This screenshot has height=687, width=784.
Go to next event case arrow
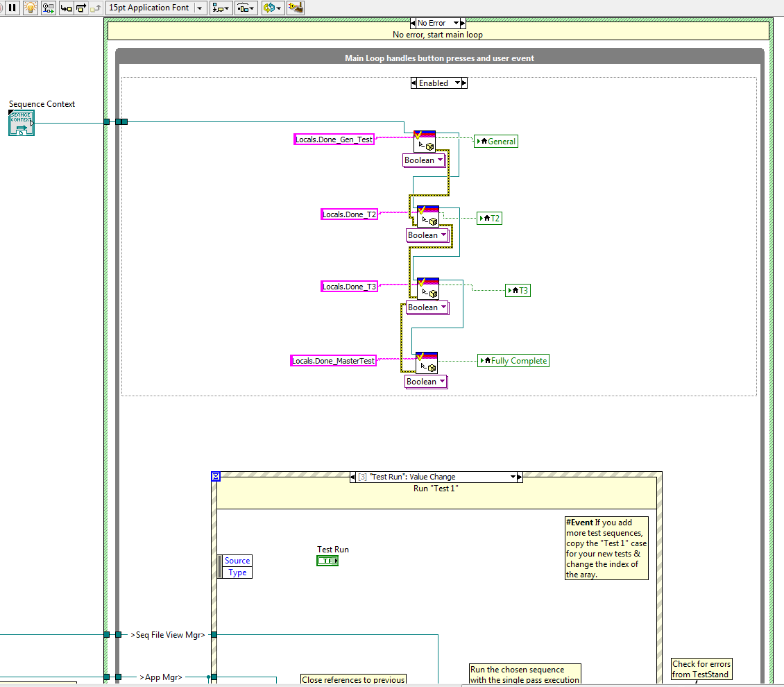(x=520, y=477)
